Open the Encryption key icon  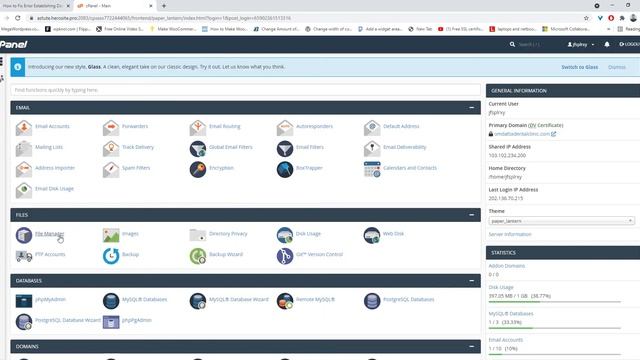pyautogui.click(x=198, y=169)
